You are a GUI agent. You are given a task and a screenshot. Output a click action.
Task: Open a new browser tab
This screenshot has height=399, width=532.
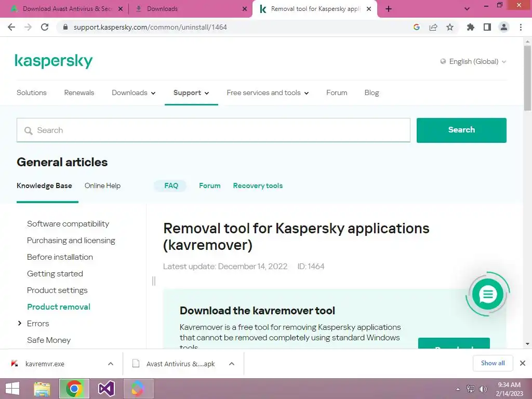[x=389, y=9]
